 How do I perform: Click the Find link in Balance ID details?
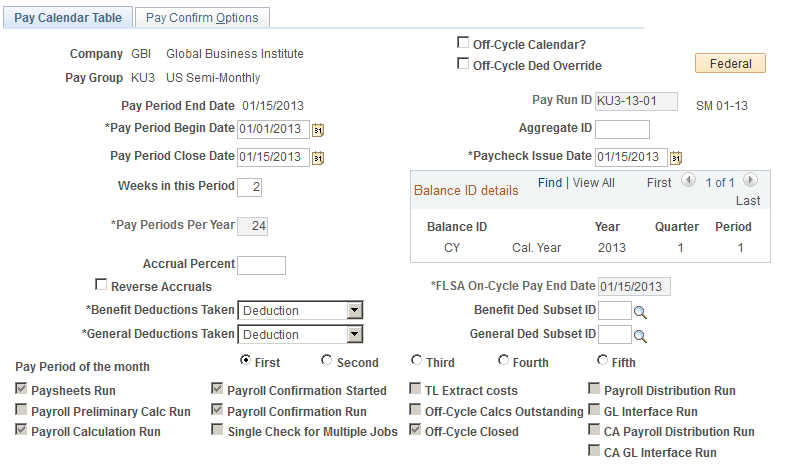pyautogui.click(x=550, y=183)
